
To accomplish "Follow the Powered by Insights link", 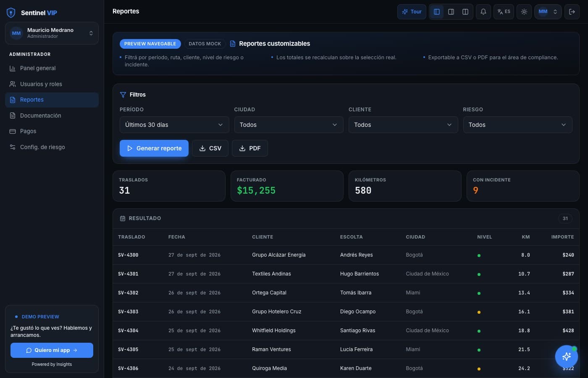I will click(52, 364).
